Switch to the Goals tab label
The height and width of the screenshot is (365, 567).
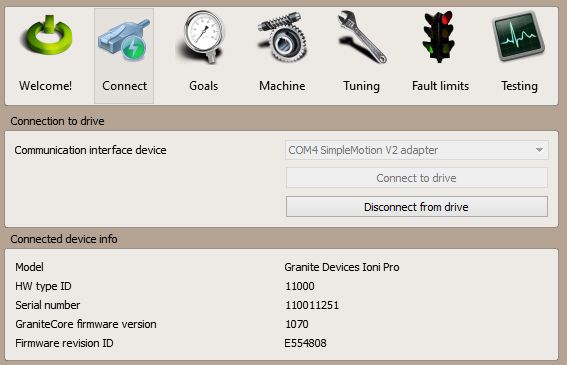point(204,86)
